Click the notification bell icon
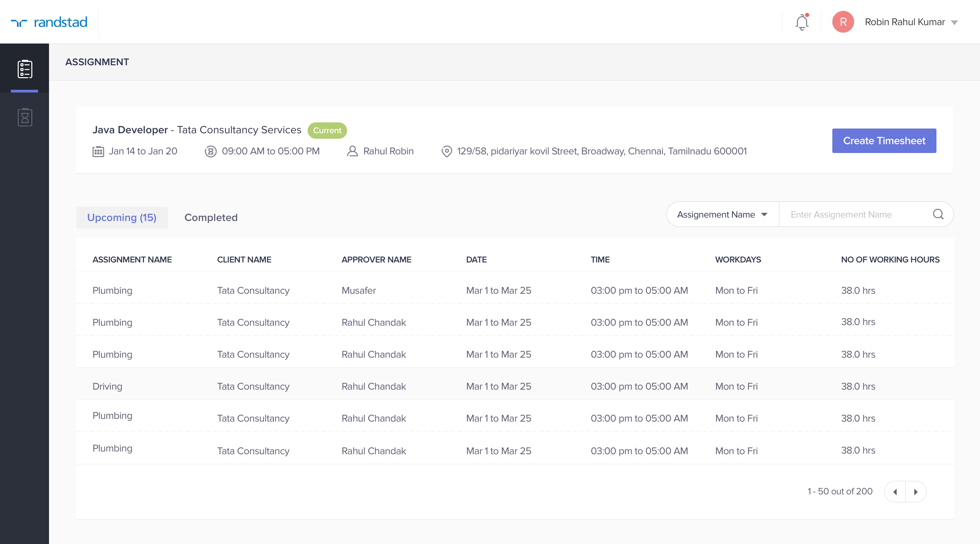 tap(801, 22)
